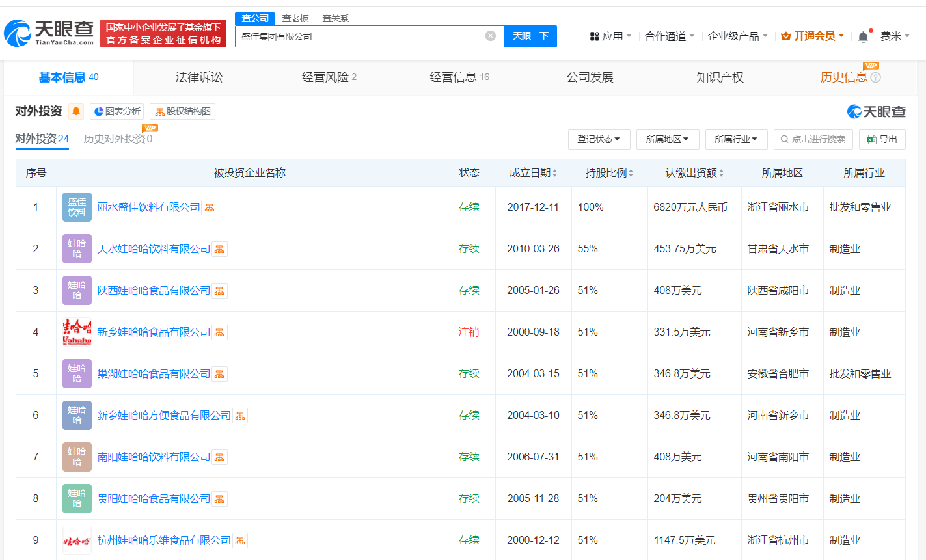926x560 pixels.
Task: Switch to the 基本信息 tab
Action: click(x=68, y=77)
